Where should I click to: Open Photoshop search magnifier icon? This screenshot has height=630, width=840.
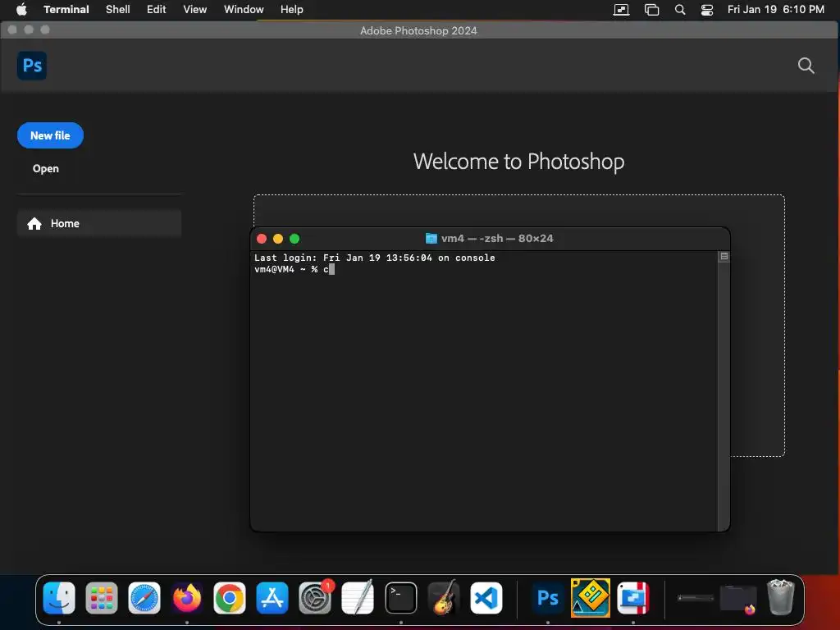coord(806,66)
